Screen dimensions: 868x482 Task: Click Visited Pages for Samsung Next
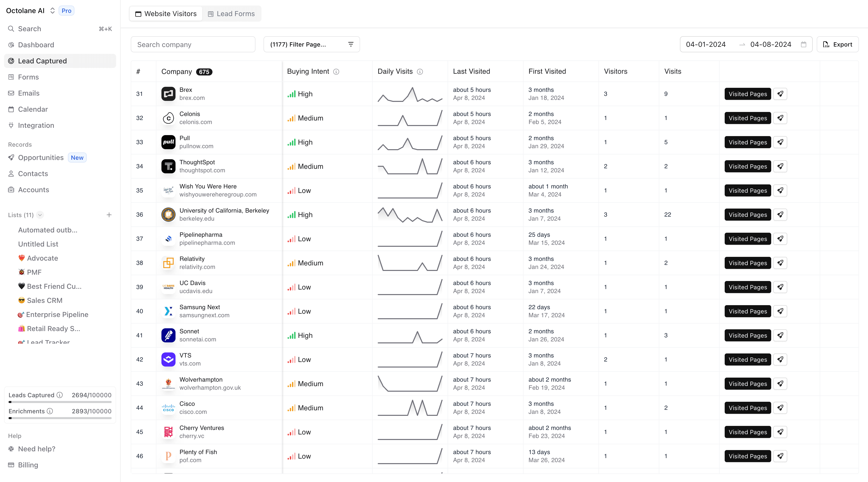click(747, 311)
